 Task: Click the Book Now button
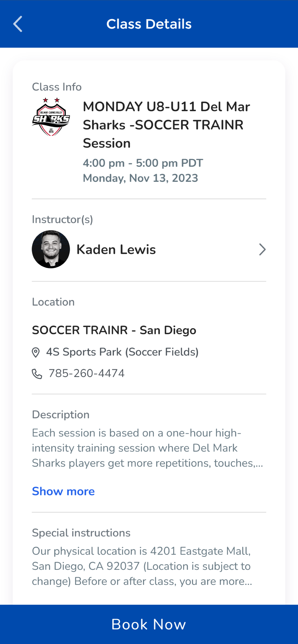coord(149,624)
